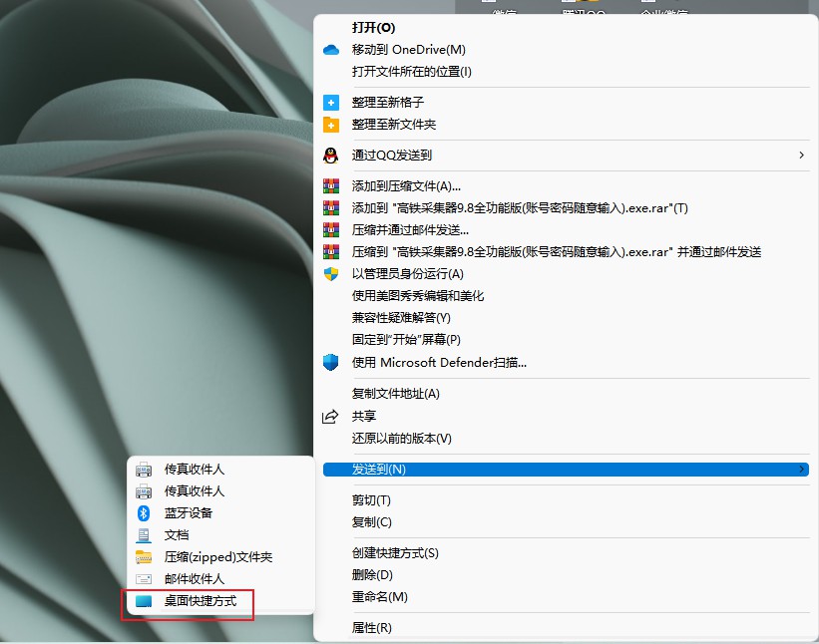Select 整理至新格子 menu entry
This screenshot has height=644, width=819.
coord(388,103)
